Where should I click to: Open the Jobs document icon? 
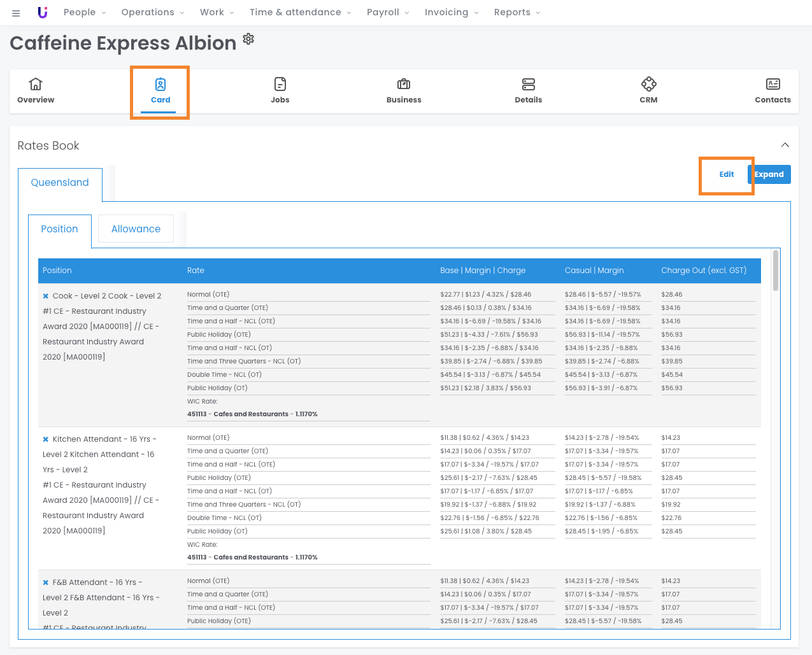click(280, 84)
